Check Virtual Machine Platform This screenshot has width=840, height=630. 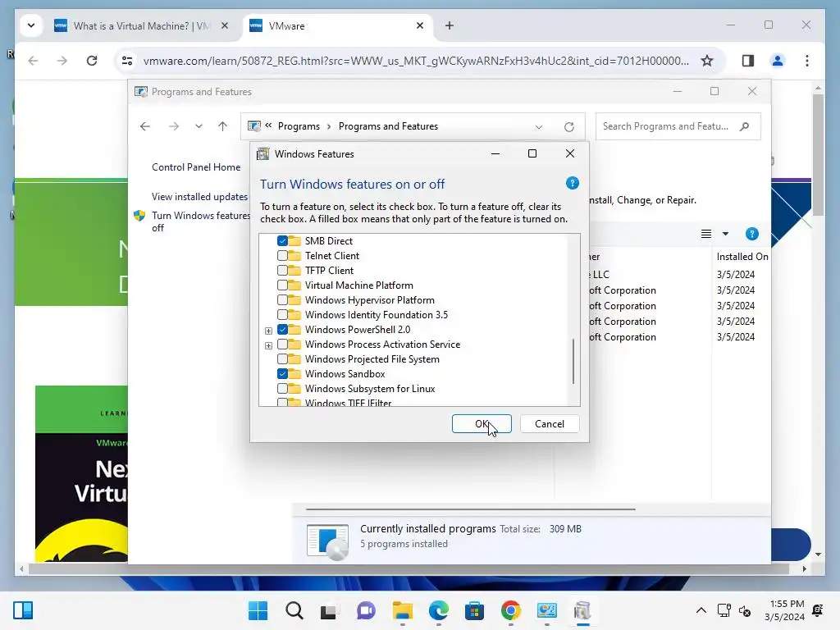point(282,285)
